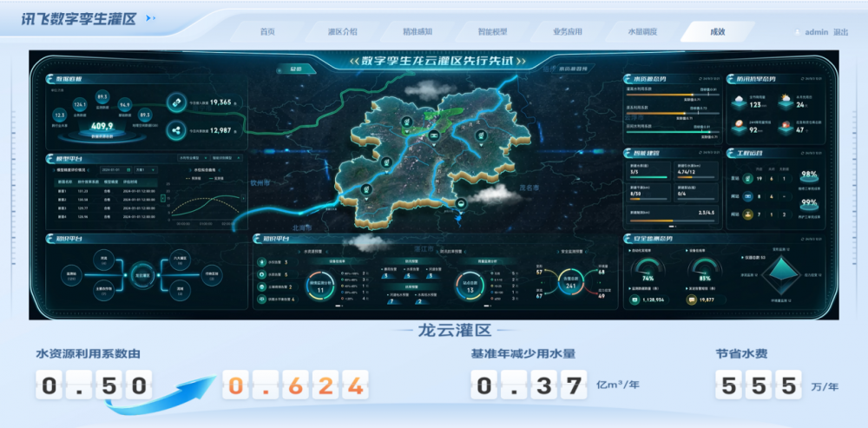The height and width of the screenshot is (428, 868).
Task: Click the rain cloud icon beside 123
Action: [x=739, y=102]
